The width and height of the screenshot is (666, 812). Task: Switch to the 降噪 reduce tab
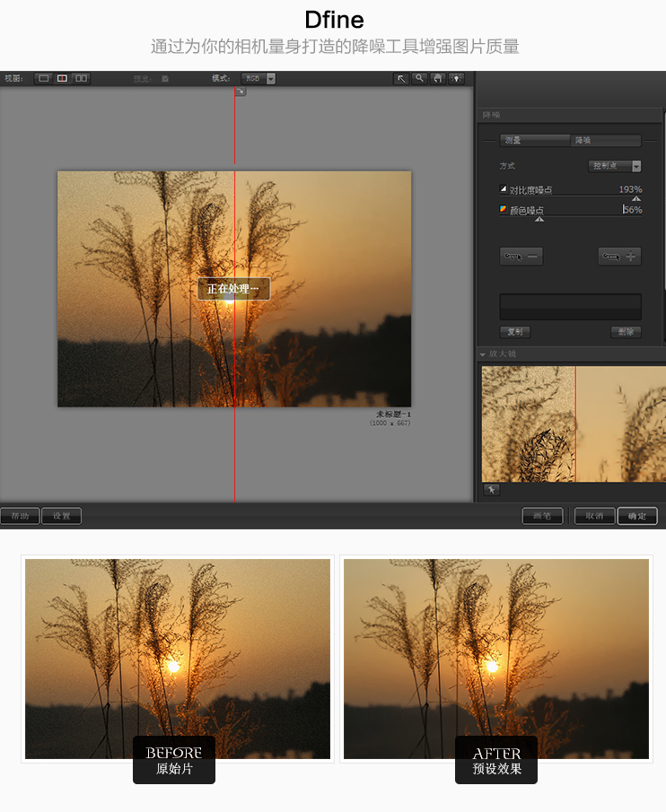tap(606, 140)
